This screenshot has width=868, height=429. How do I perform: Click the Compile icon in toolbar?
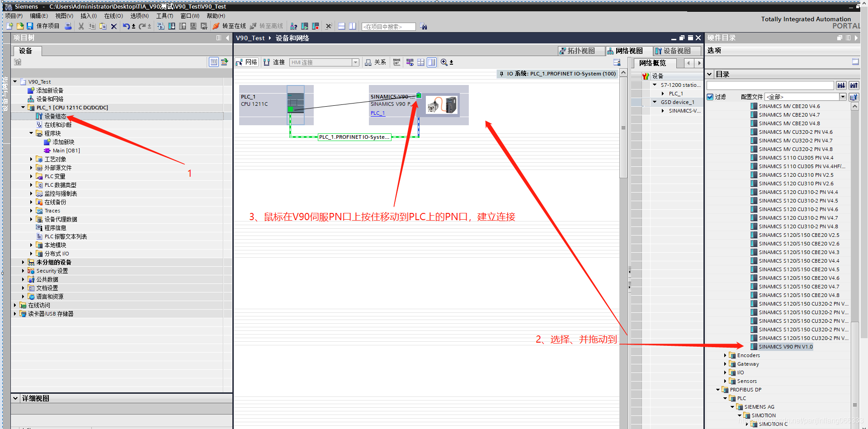tap(160, 26)
